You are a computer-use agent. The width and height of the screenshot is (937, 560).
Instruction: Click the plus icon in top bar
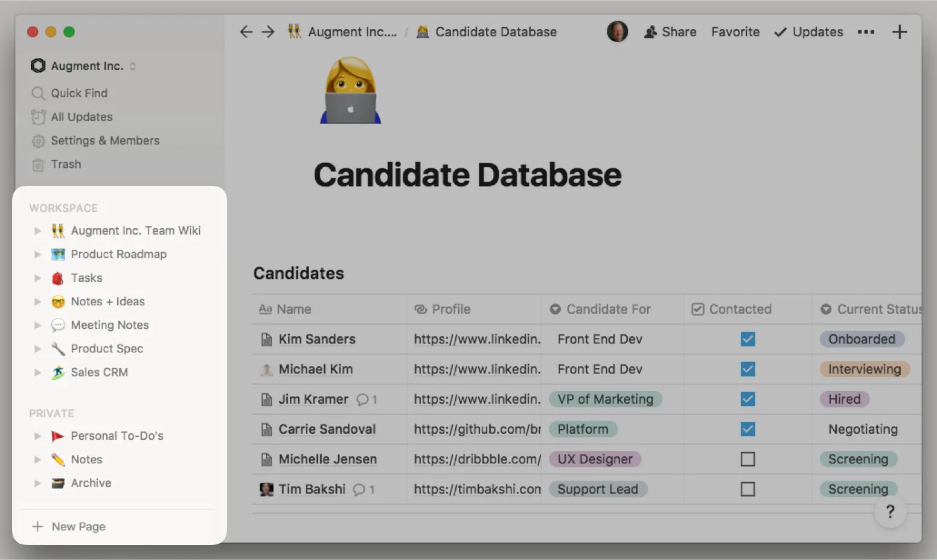pos(899,32)
